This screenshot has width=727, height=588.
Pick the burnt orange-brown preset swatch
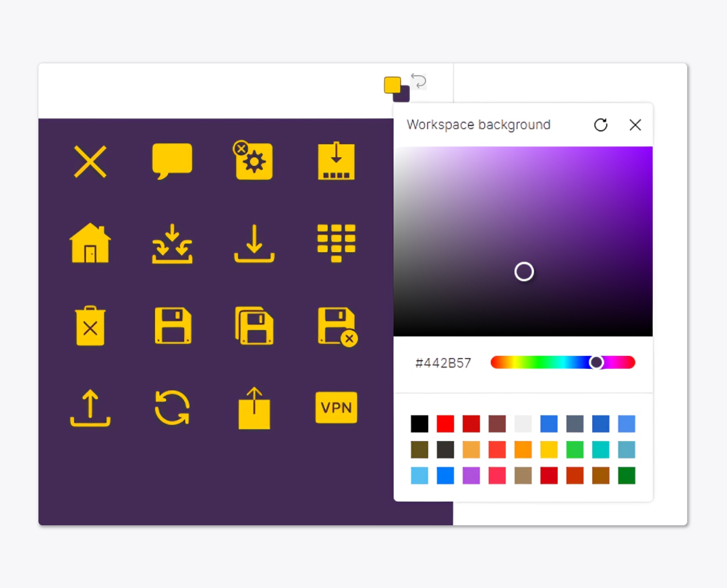coord(601,475)
